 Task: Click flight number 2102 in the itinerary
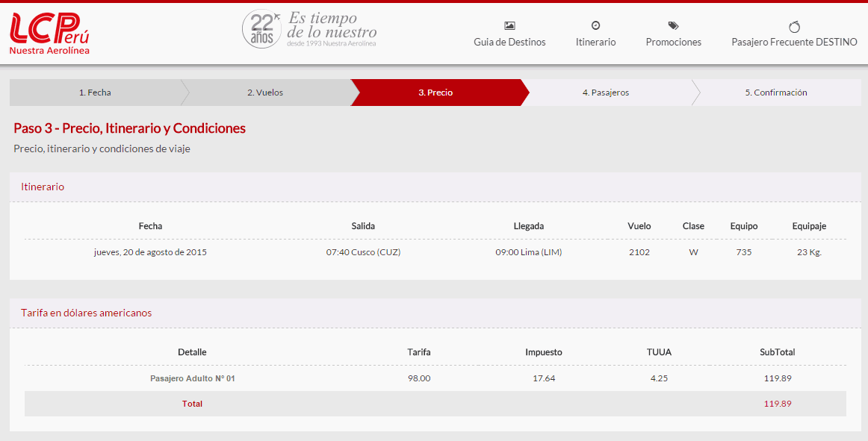point(639,252)
